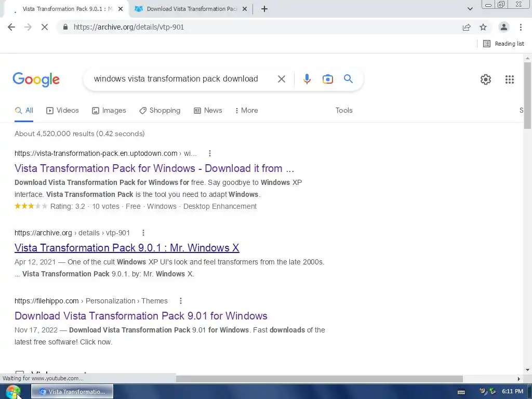Screen dimensions: 532x399
Task: Close the Download Vista Transformation Pack tab
Action: (245, 9)
